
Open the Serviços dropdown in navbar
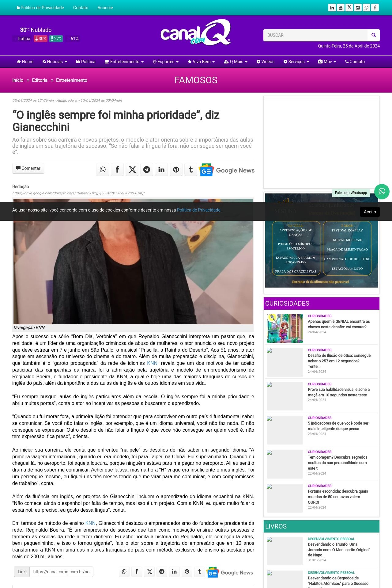click(x=296, y=62)
